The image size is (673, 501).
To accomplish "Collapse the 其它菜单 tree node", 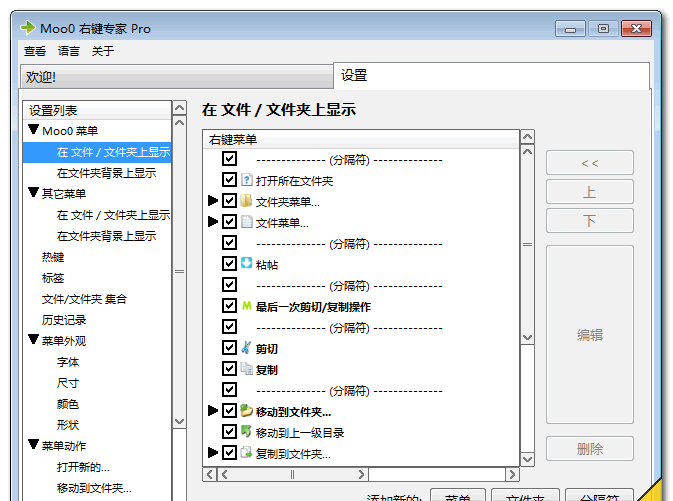I will (33, 193).
